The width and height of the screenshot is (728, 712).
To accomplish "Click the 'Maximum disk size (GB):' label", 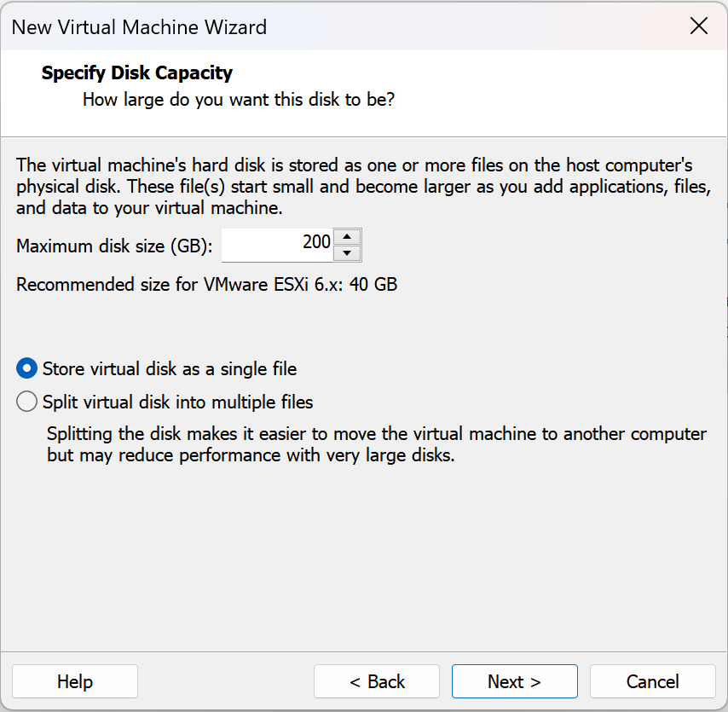I will tap(114, 246).
